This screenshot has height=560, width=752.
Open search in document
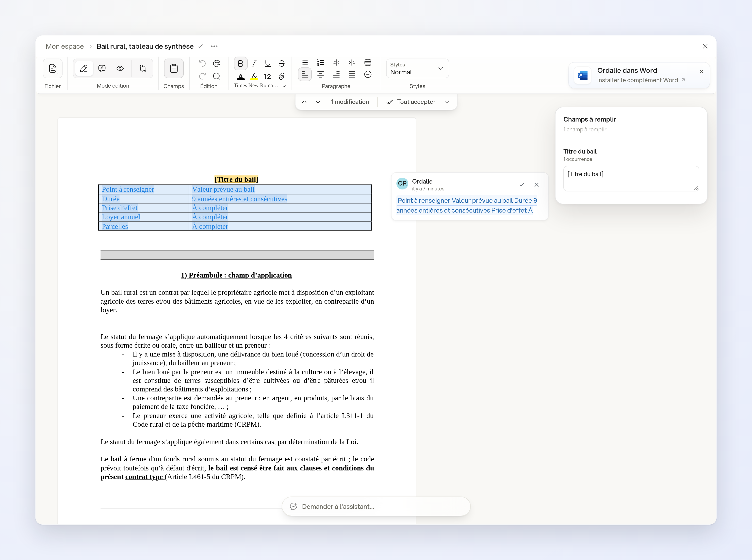pyautogui.click(x=217, y=76)
